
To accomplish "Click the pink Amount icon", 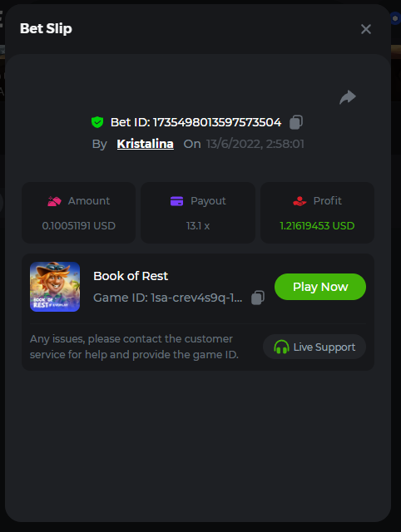I will pos(54,201).
